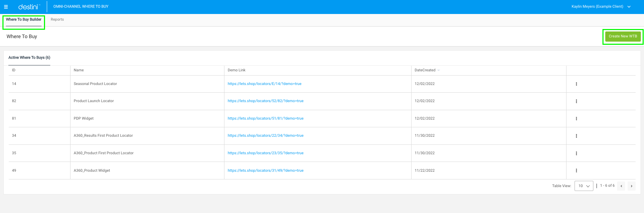Switch to Where To Buy Builder tab
This screenshot has height=213, width=644.
point(24,20)
